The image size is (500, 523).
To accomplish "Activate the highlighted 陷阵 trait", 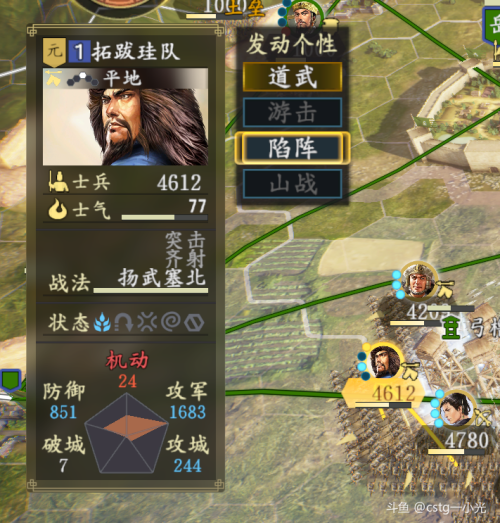I will [292, 148].
